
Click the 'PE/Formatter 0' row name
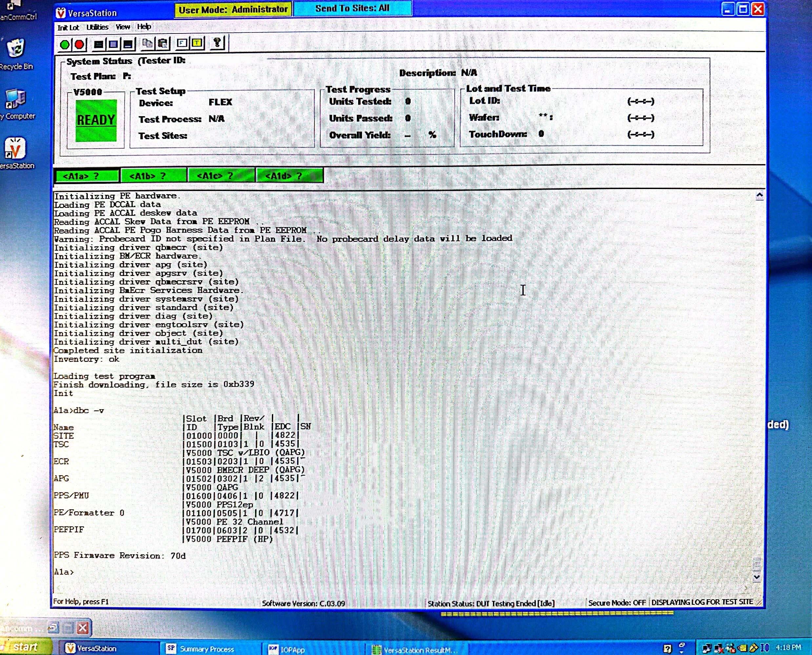(x=89, y=513)
